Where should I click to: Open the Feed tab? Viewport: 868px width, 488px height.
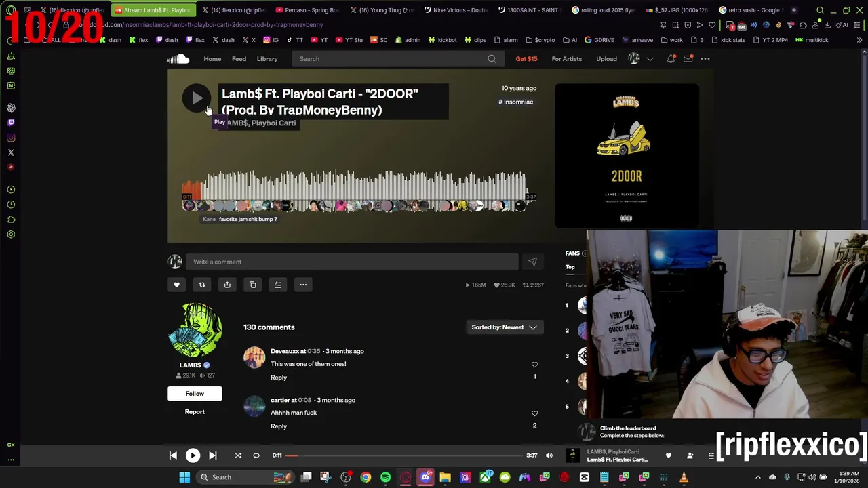[239, 59]
